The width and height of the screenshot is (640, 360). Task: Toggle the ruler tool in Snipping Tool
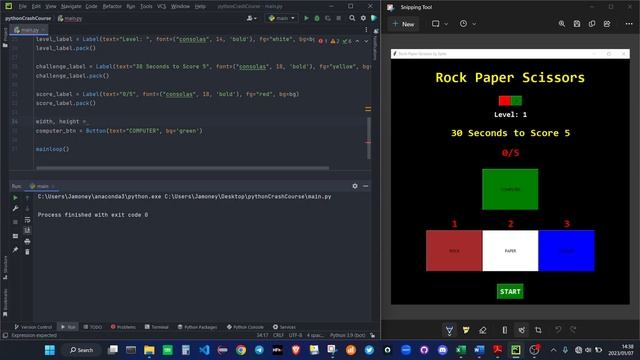coord(504,330)
